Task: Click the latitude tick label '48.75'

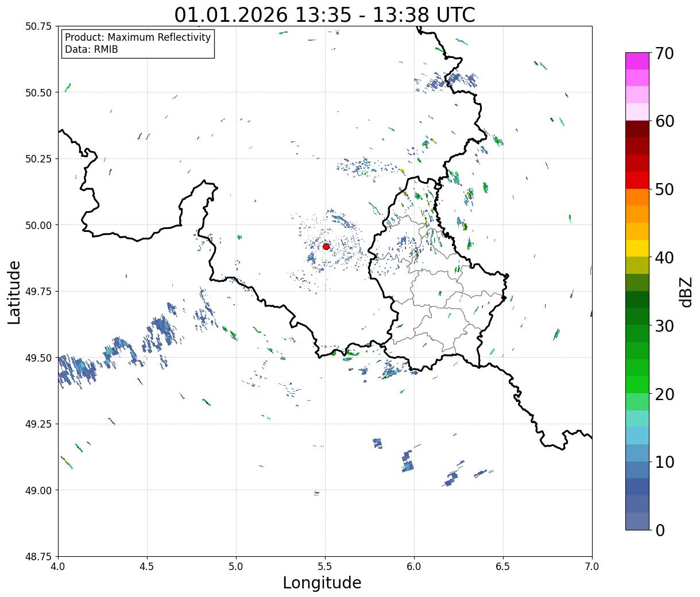Action: 39,557
